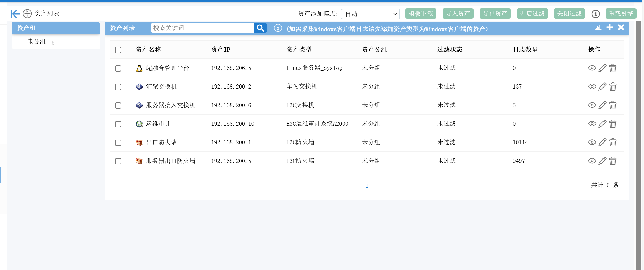This screenshot has width=644, height=270.
Task: Open the statistics chart icon in header
Action: pos(598,28)
